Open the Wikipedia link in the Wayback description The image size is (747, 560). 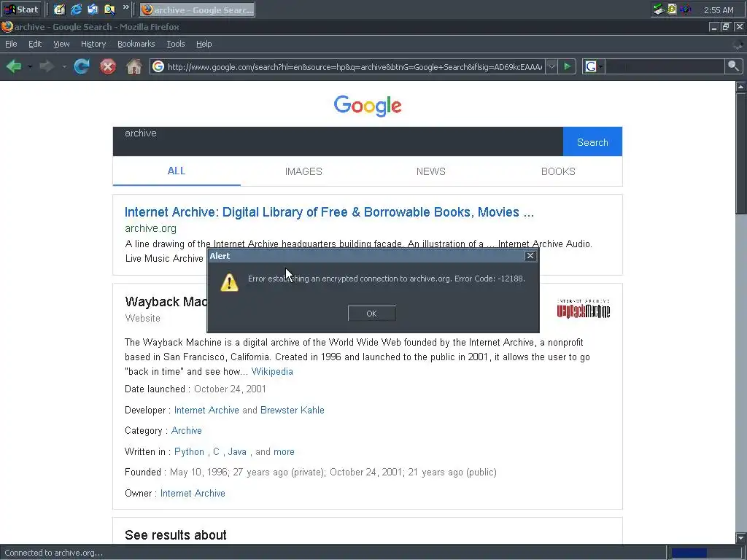pos(272,371)
